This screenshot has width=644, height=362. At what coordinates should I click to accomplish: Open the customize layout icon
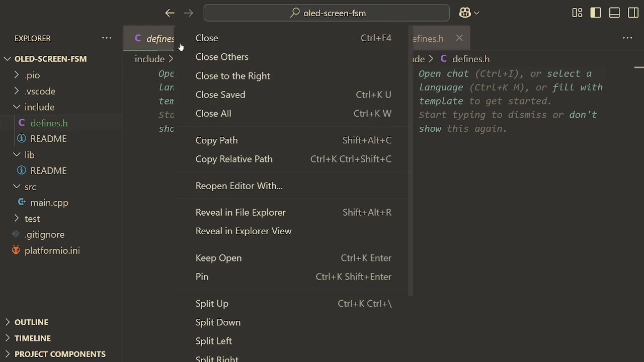click(577, 13)
